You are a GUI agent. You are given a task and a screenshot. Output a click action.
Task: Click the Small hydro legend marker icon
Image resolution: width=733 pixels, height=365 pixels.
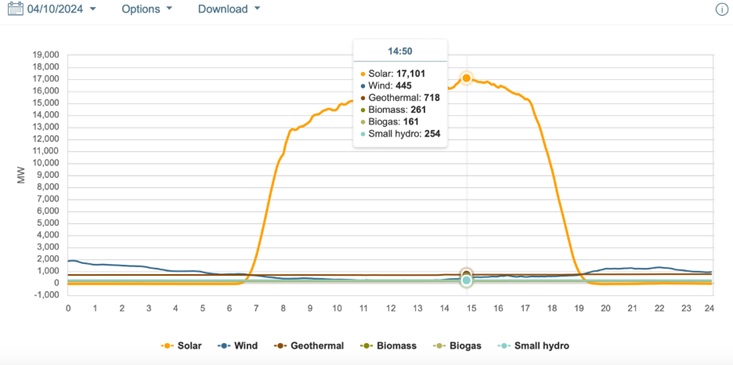(504, 346)
